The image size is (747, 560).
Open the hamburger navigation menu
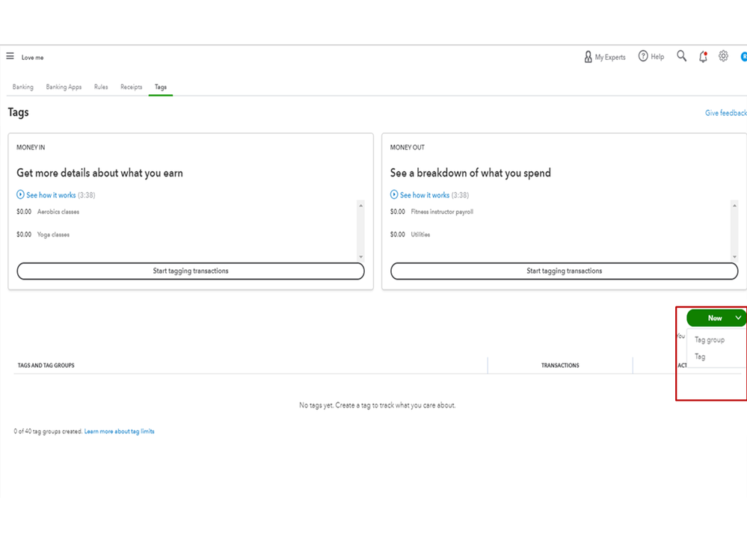point(10,56)
